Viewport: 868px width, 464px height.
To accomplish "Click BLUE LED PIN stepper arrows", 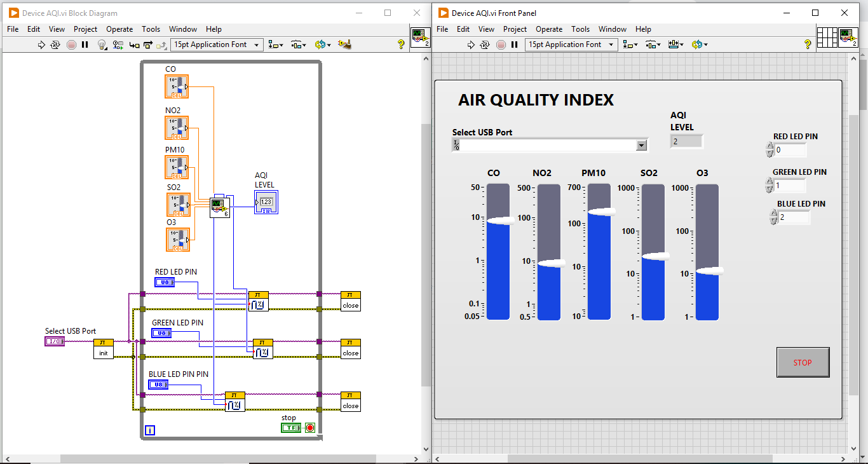I will 773,217.
